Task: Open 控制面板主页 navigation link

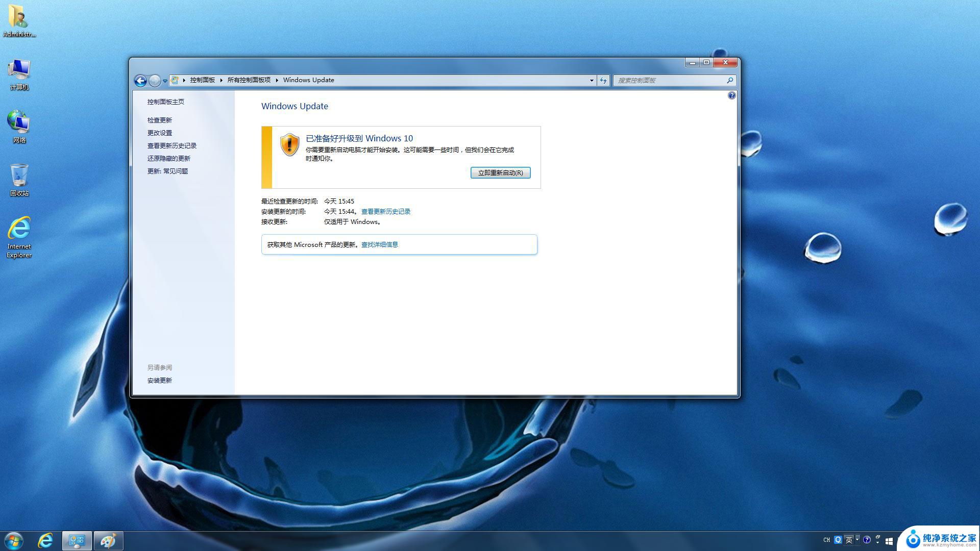Action: click(x=165, y=102)
